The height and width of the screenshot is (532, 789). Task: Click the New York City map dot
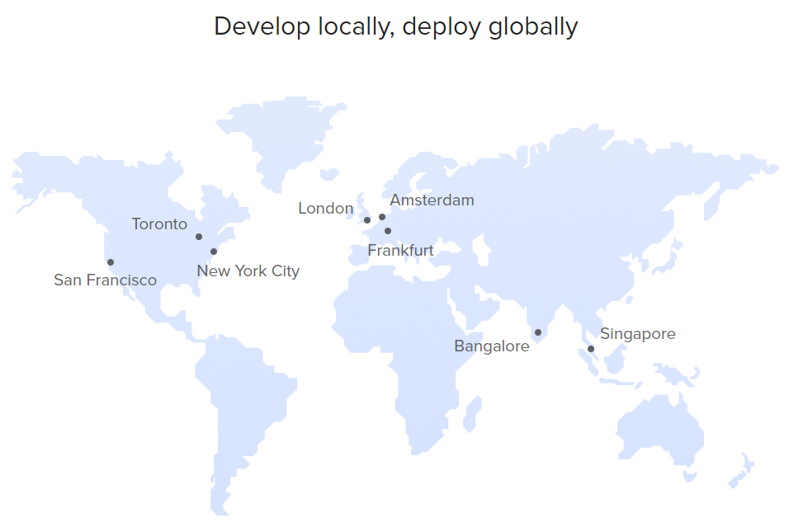[214, 252]
